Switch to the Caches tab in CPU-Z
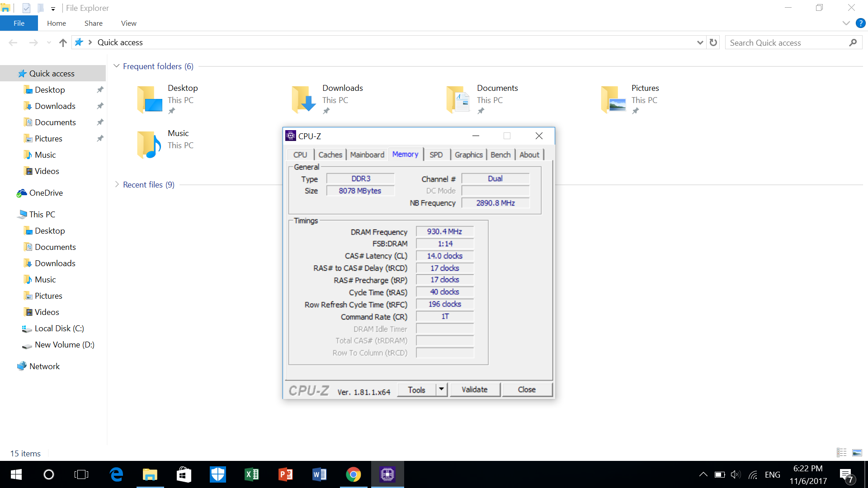868x488 pixels. click(x=330, y=155)
